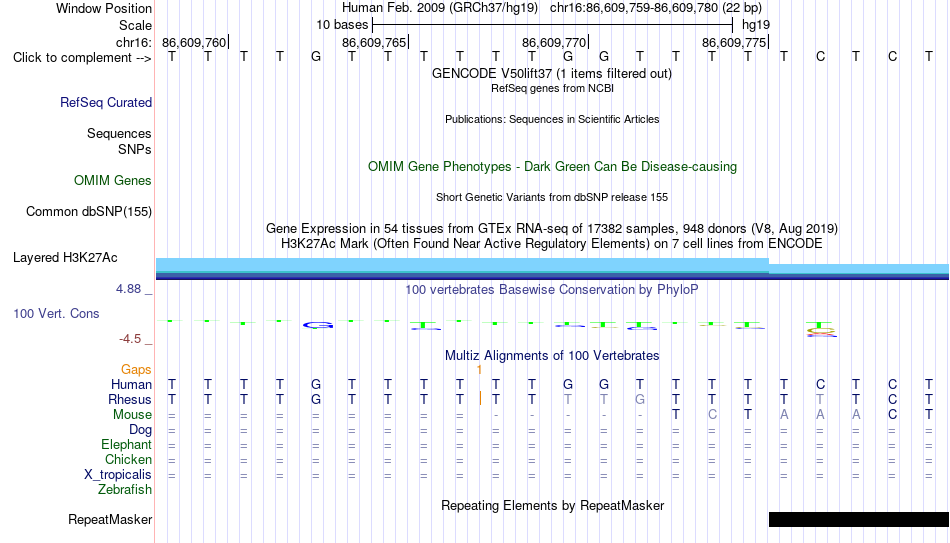Click the Common dbSNP(155) track label
This screenshot has width=950, height=543.
tap(89, 212)
